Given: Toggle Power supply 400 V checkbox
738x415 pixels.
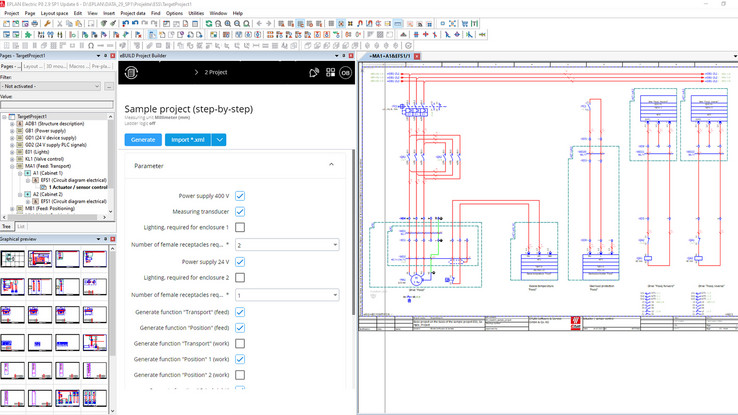Looking at the screenshot, I should pos(240,196).
